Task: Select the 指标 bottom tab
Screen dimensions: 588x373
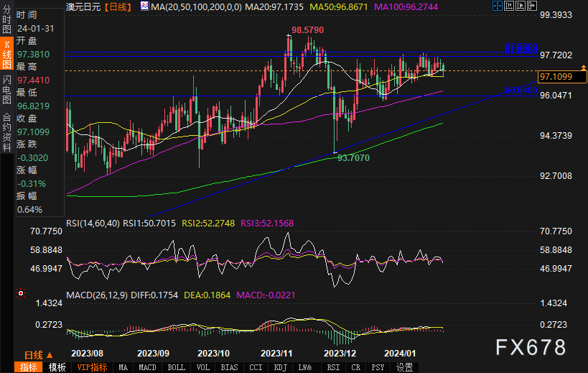Action: pos(28,367)
